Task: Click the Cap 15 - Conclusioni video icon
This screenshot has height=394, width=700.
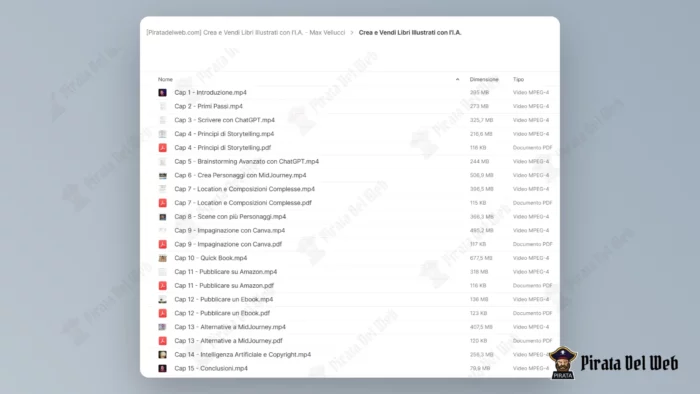Action: (x=162, y=369)
